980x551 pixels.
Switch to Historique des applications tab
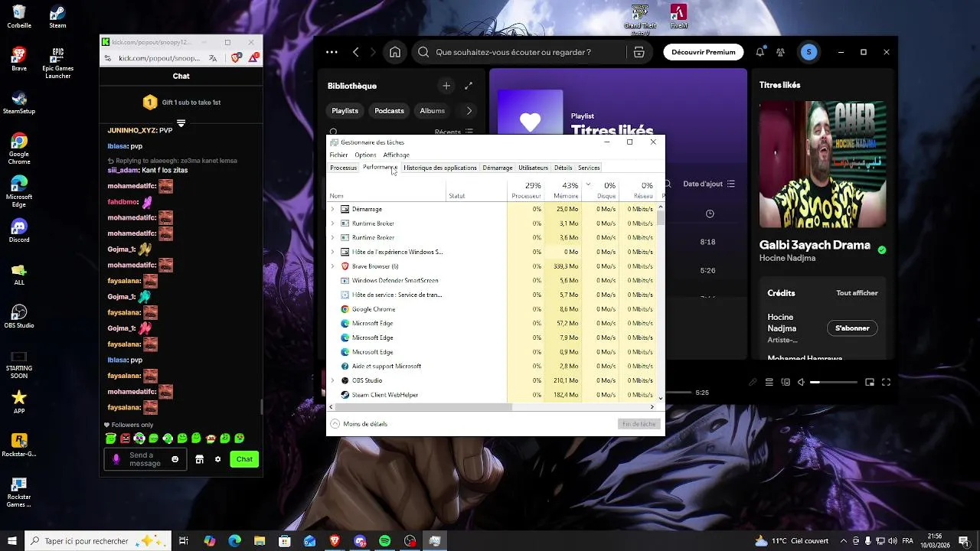click(x=440, y=168)
